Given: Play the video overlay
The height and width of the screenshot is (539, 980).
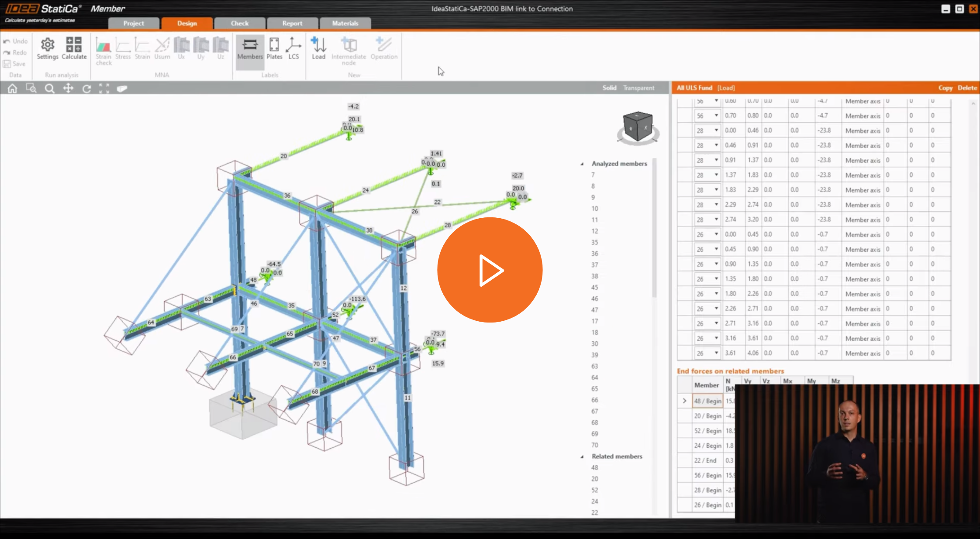Looking at the screenshot, I should [490, 270].
